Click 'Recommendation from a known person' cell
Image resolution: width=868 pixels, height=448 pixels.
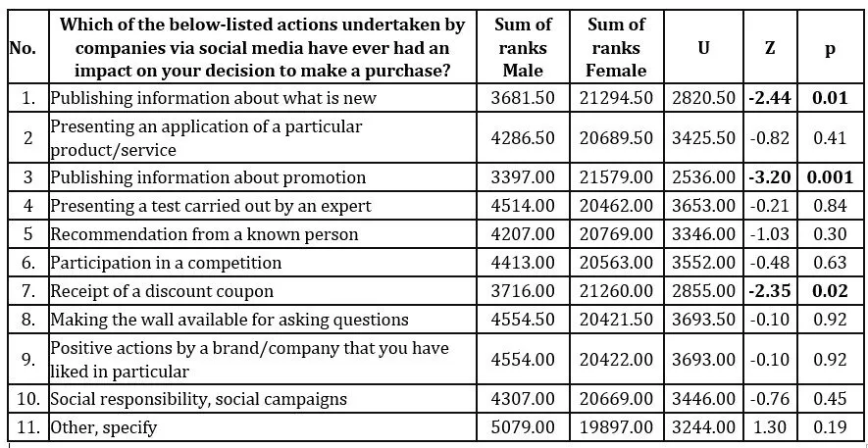204,234
